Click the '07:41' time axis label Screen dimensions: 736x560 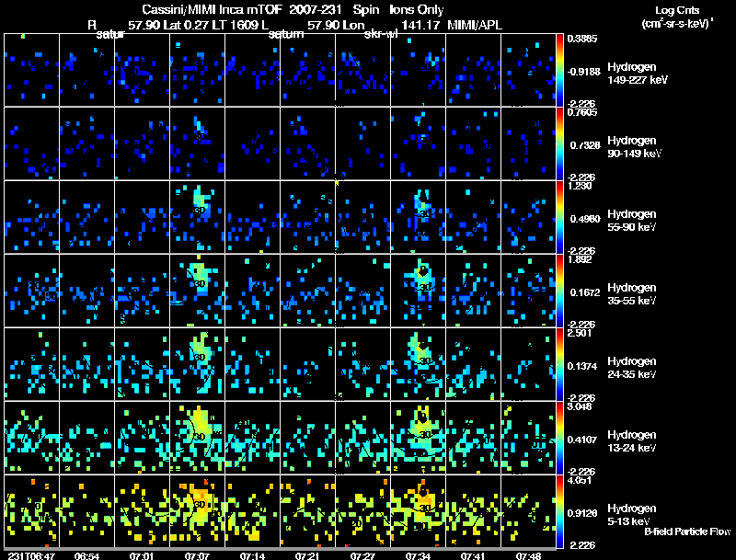[x=473, y=555]
